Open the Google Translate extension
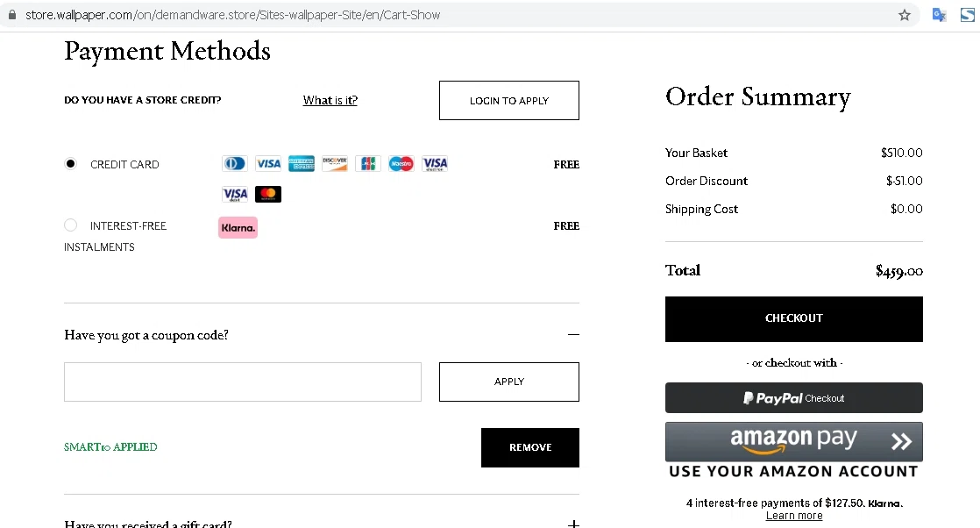Screen dimensions: 980x528 [x=939, y=15]
